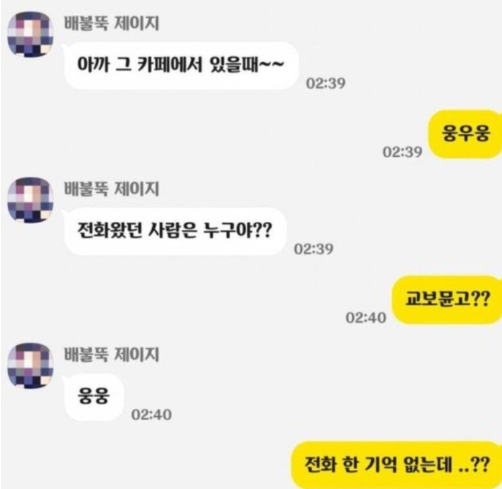This screenshot has width=502, height=489.
Task: Select the yellow '웅우웅' sent message
Action: point(465,134)
